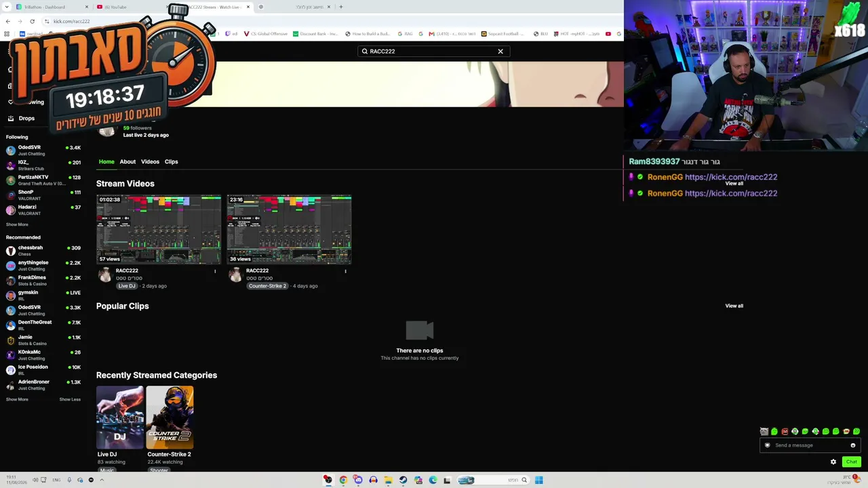Expand Following list with Show More
Image resolution: width=868 pixels, height=488 pixels.
coord(17,224)
